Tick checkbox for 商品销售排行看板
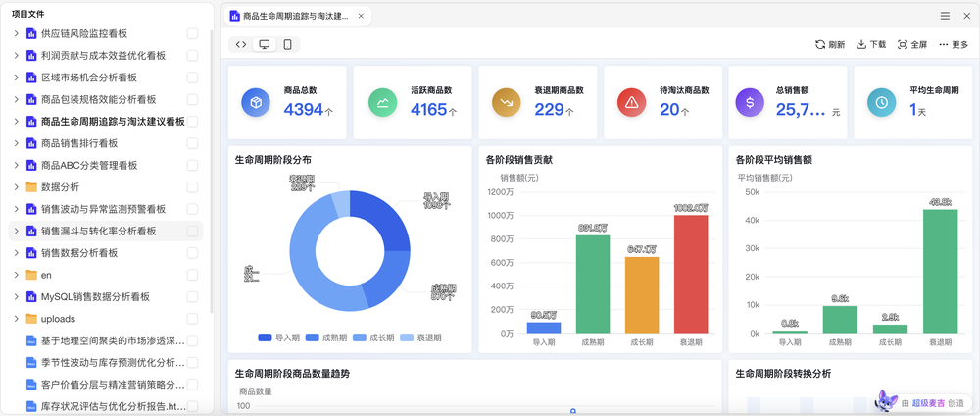 pos(192,143)
